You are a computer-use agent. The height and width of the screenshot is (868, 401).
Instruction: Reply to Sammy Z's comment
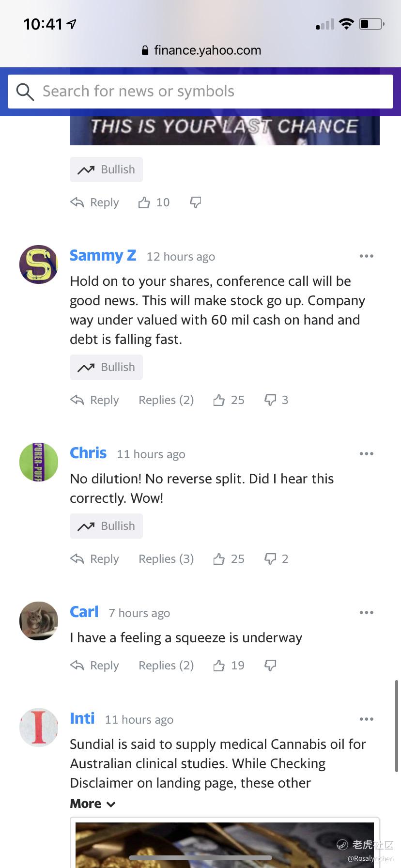point(95,400)
